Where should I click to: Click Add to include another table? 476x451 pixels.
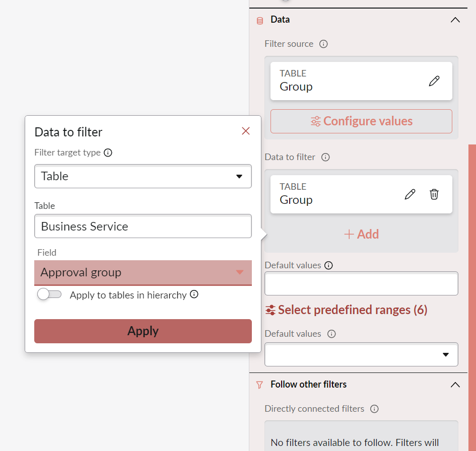361,234
